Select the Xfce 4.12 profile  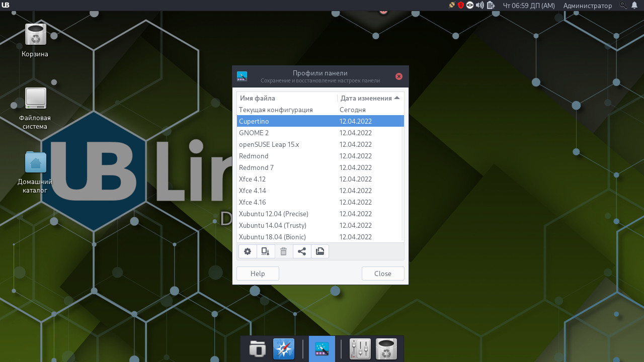point(320,179)
